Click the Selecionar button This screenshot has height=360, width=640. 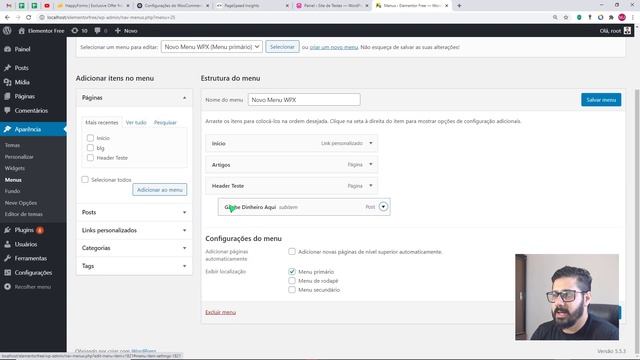(x=282, y=47)
